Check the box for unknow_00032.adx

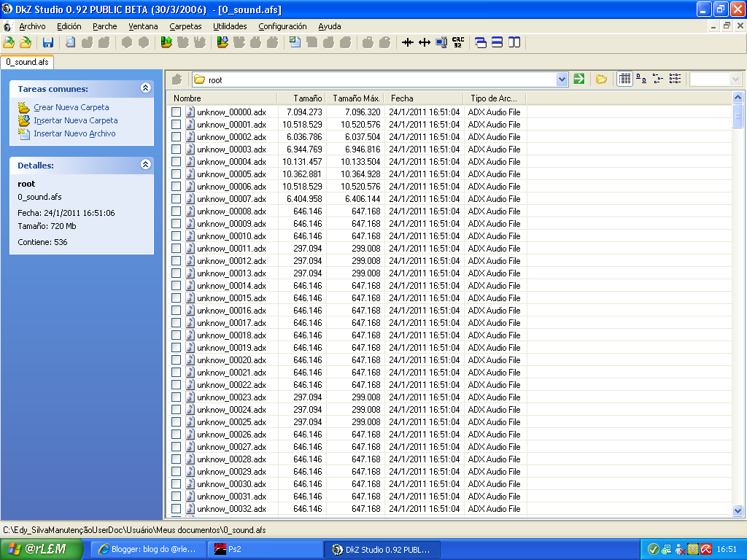[177, 508]
